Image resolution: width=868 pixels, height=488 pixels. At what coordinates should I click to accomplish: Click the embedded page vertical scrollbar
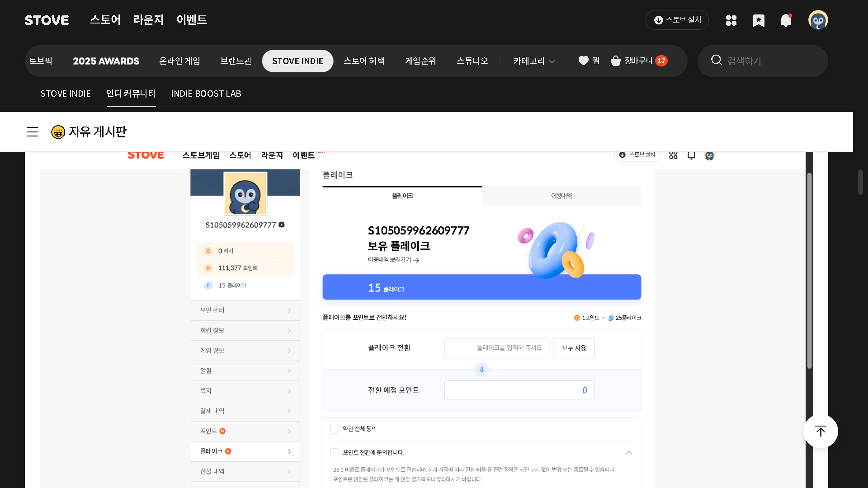[x=809, y=271]
